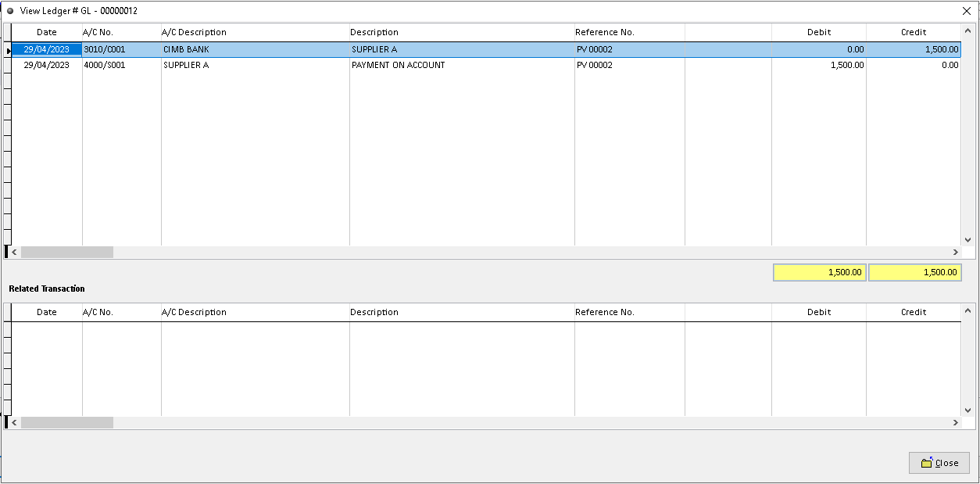Click the Date column header in the ledger grid

coord(47,32)
